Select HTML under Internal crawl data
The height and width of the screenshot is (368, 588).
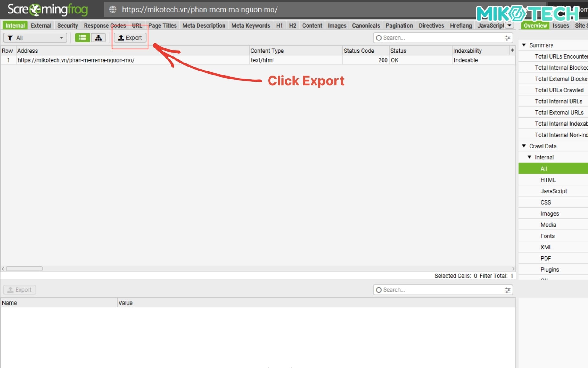(x=548, y=180)
